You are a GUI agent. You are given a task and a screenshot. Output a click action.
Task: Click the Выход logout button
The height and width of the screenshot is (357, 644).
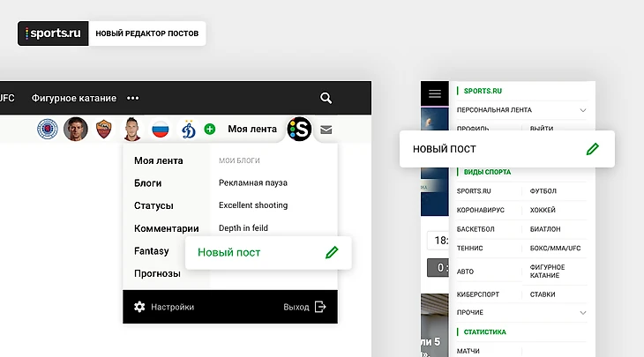(304, 307)
